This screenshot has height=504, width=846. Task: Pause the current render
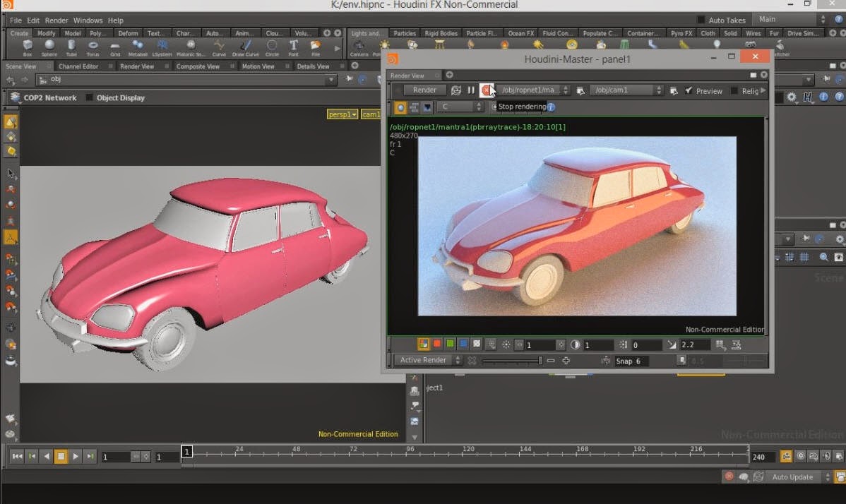coord(472,90)
